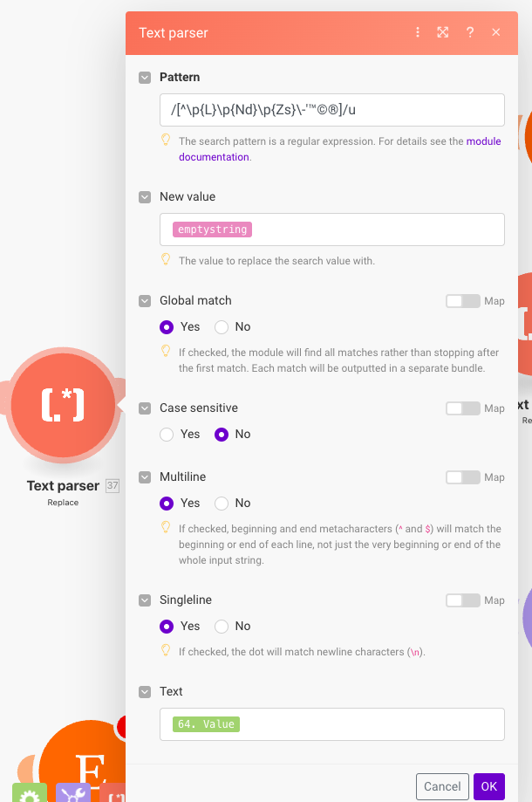Open the three-dot options menu in header
Viewport: 532px width, 802px height.
[x=418, y=32]
